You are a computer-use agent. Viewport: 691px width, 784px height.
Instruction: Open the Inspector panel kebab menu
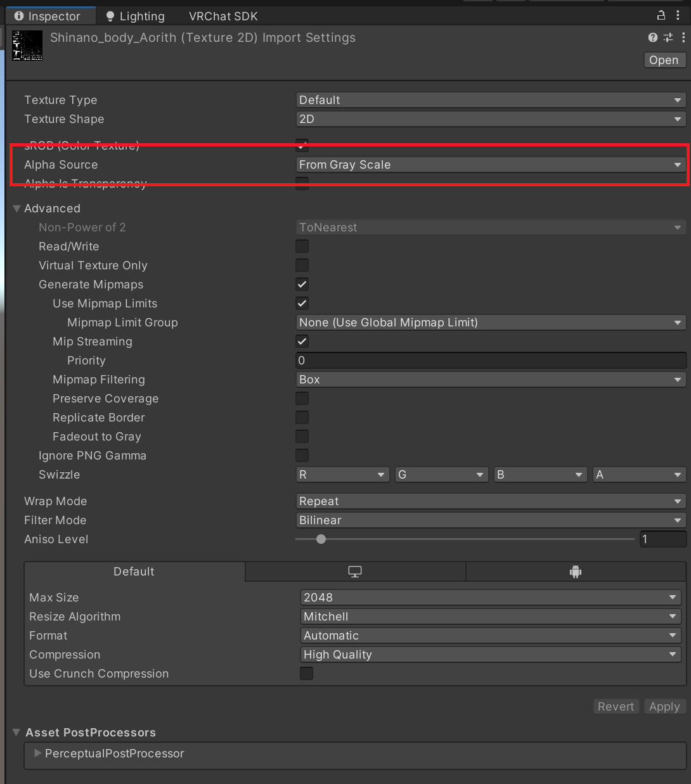(x=678, y=16)
